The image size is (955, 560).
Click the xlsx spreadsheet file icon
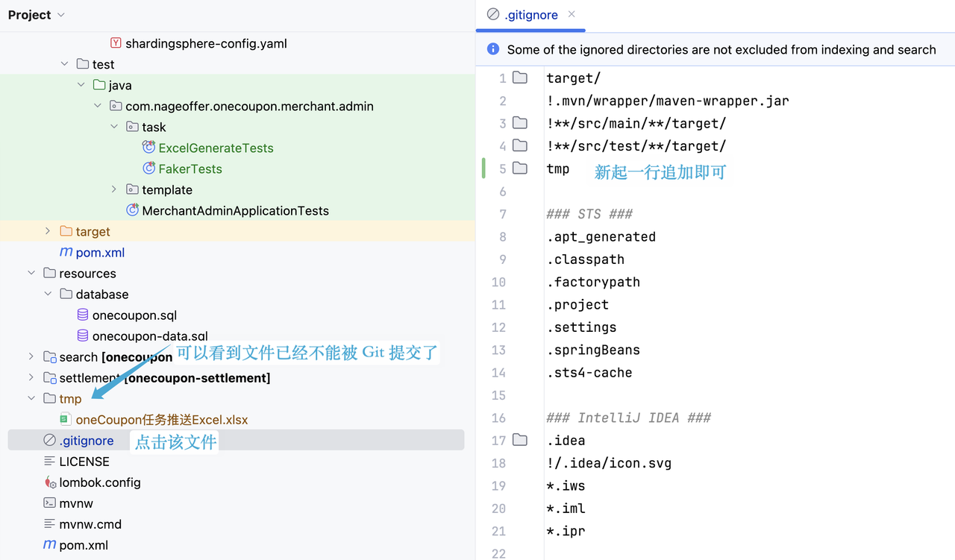tap(66, 419)
